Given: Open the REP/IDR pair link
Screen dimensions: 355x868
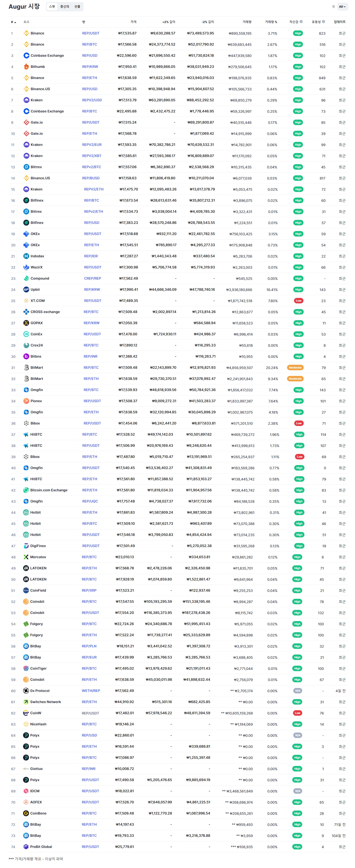Looking at the screenshot, I should click(x=91, y=256).
